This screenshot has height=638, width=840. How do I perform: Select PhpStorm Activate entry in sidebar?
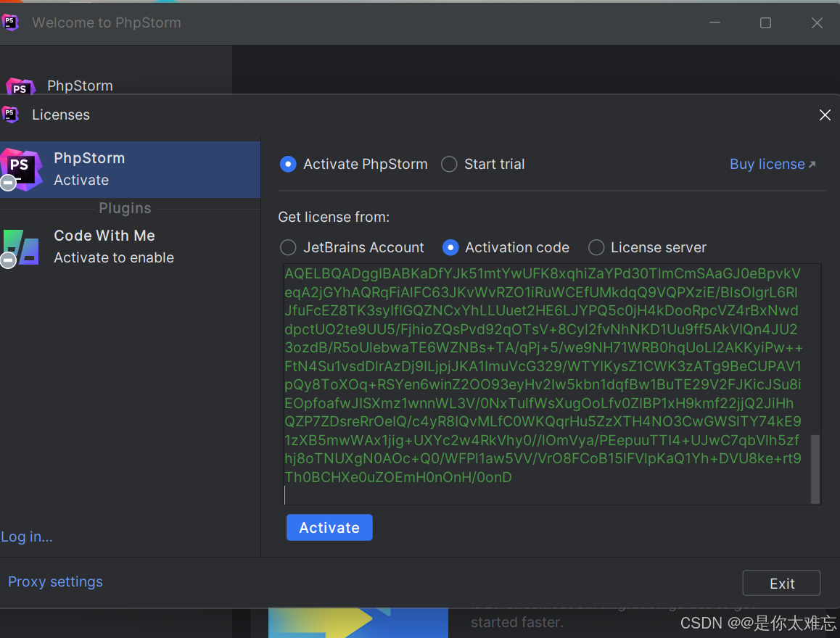(130, 169)
